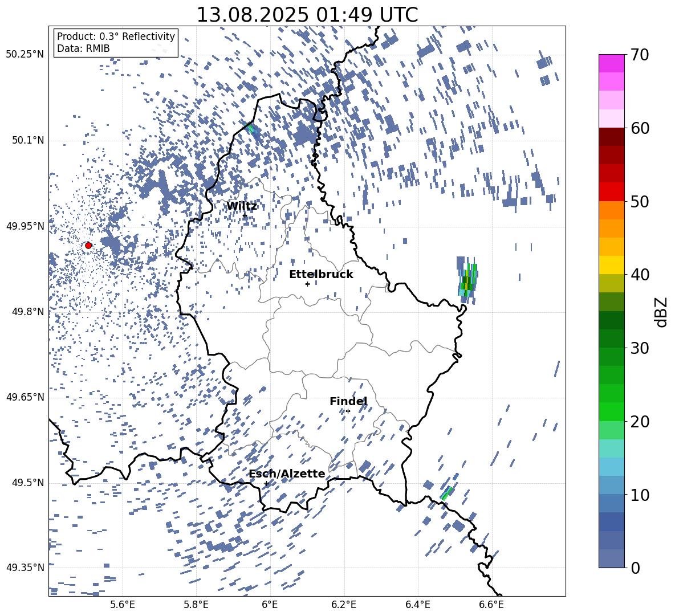Click the Wiltz station cross marker
This screenshot has width=675, height=616.
pos(245,215)
